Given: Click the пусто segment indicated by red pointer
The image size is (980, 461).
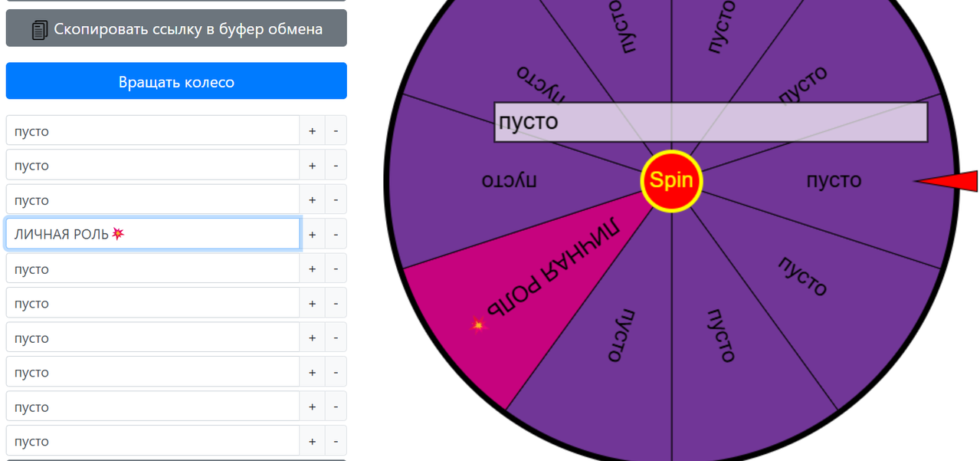Looking at the screenshot, I should click(834, 181).
